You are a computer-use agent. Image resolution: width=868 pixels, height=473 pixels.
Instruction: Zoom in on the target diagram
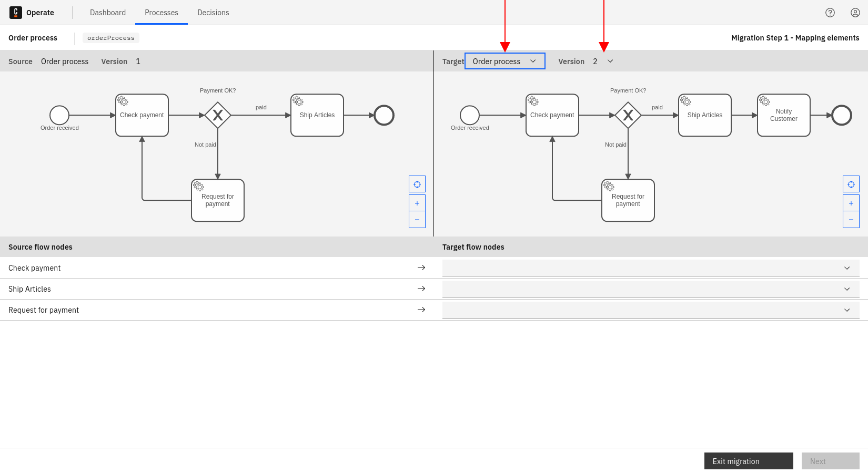851,203
